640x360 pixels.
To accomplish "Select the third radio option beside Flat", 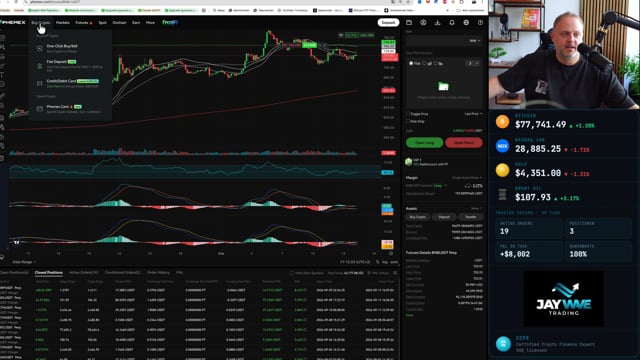I will [436, 63].
